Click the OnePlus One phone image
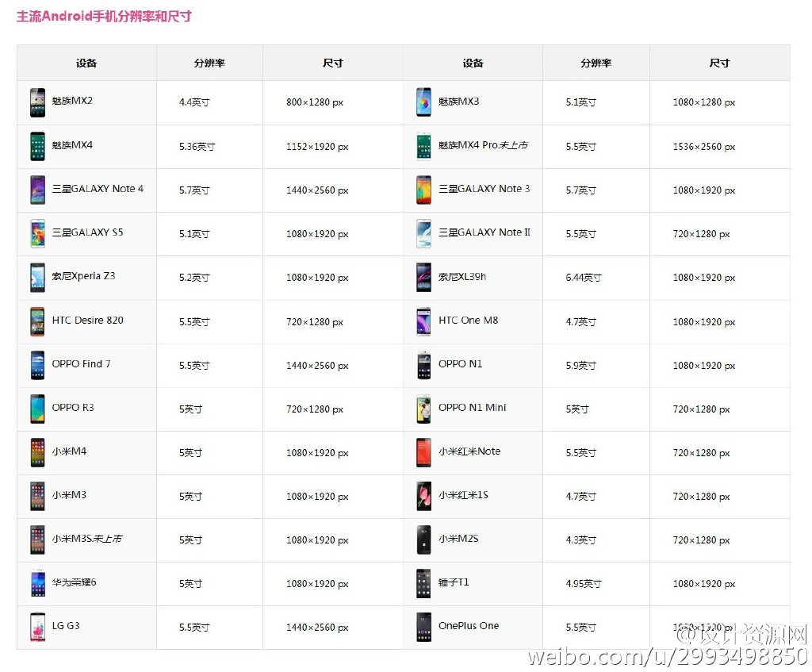812x672 pixels. (x=423, y=627)
